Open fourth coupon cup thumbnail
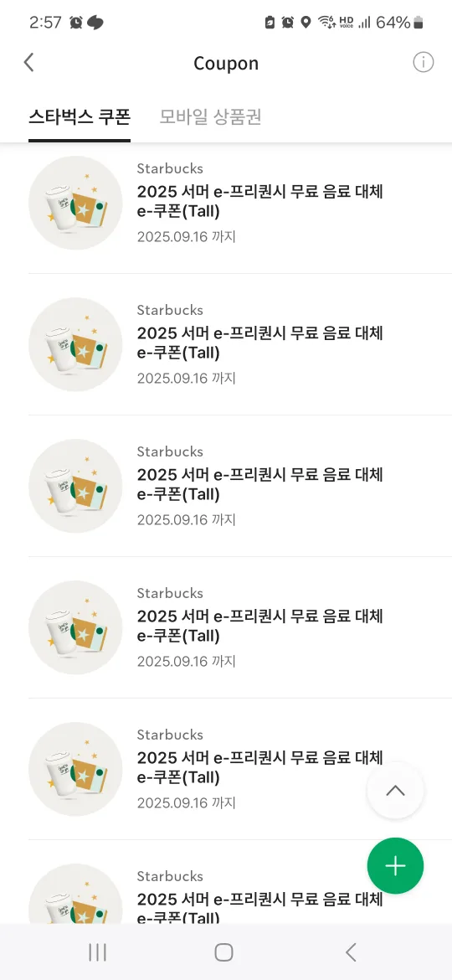 click(x=75, y=627)
